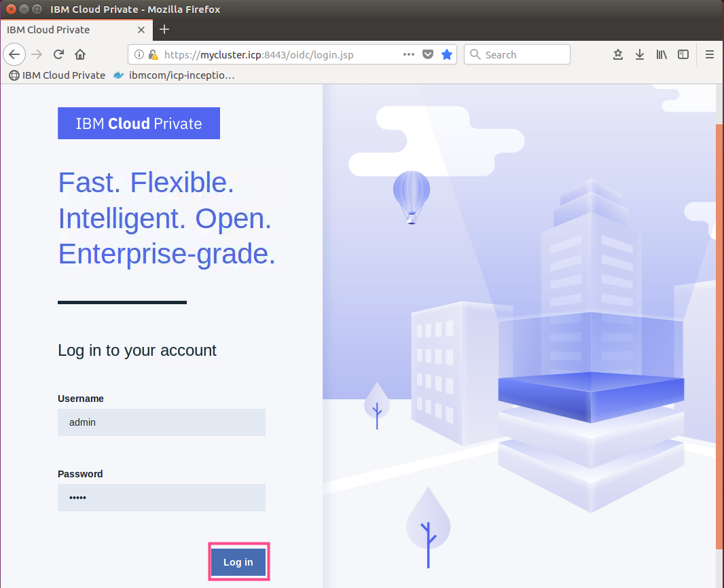Close the Firefox window
This screenshot has width=724, height=588.
pos(11,9)
